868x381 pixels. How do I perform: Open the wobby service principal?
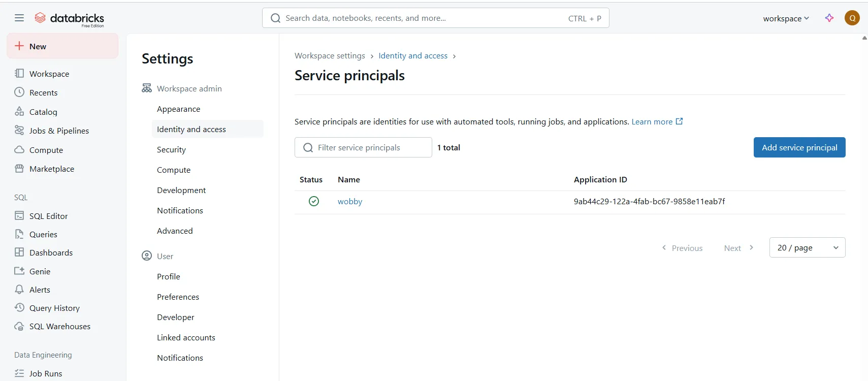tap(350, 201)
